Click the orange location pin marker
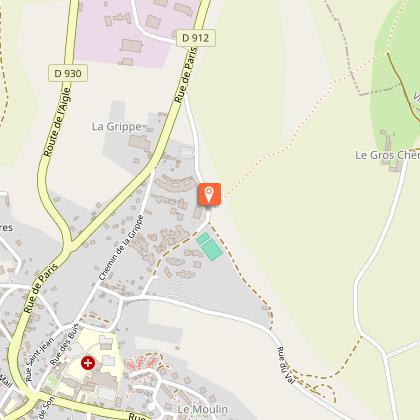The image size is (420, 420). (x=209, y=194)
